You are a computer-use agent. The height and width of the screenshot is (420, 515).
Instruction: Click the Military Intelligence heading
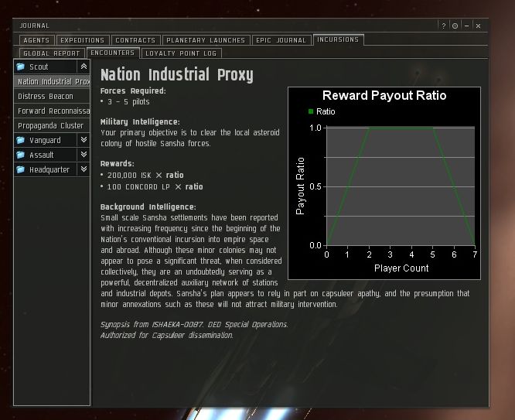tap(140, 121)
